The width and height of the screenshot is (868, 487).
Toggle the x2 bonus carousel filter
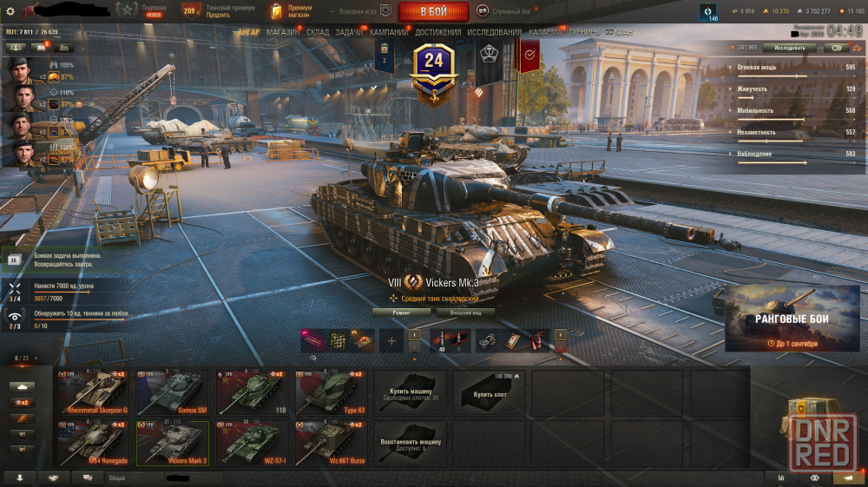(23, 402)
